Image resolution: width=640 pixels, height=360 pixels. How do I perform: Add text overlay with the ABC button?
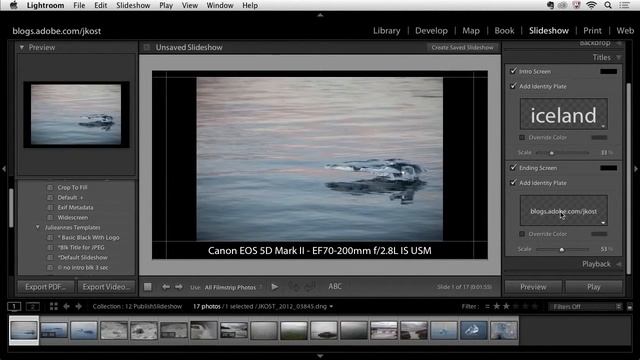tap(335, 287)
